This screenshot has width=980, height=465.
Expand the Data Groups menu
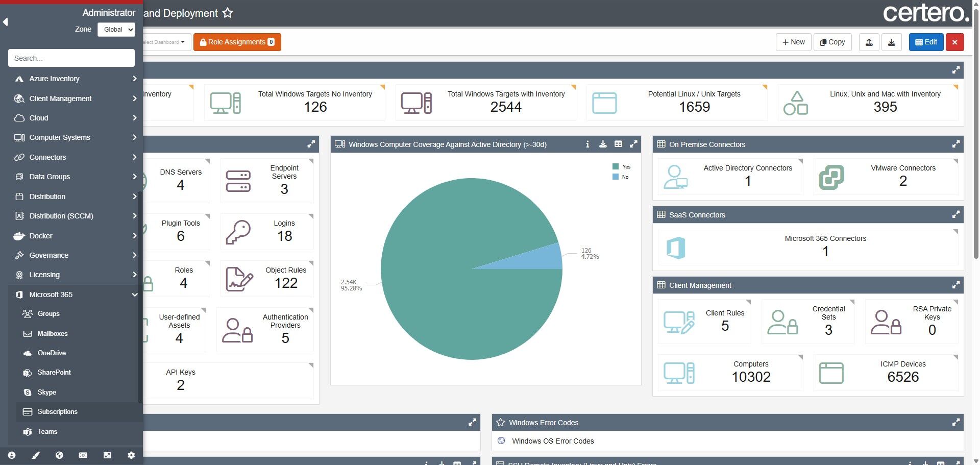tap(76, 177)
